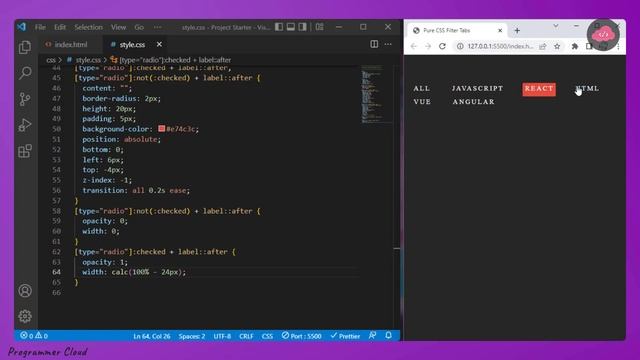Bookmark this page with star icon
Image resolution: width=640 pixels, height=360 pixels.
pos(557,47)
